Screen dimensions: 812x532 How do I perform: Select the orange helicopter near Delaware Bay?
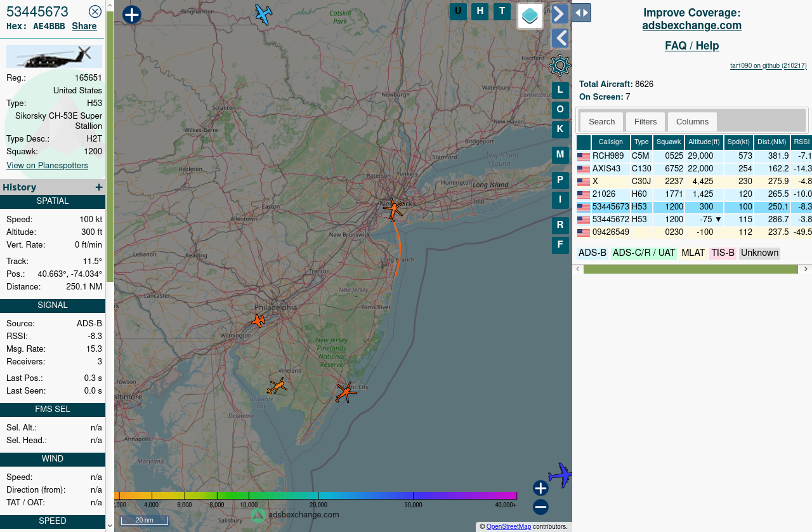[277, 386]
